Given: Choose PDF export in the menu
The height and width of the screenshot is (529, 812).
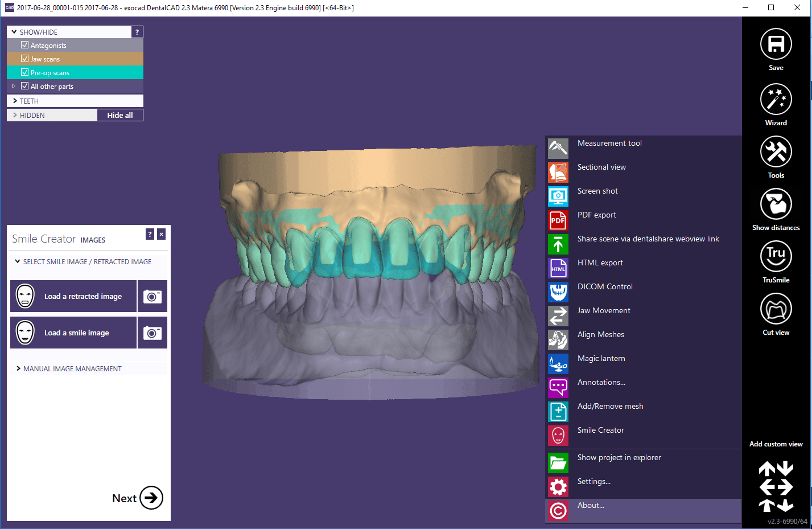Looking at the screenshot, I should (596, 215).
